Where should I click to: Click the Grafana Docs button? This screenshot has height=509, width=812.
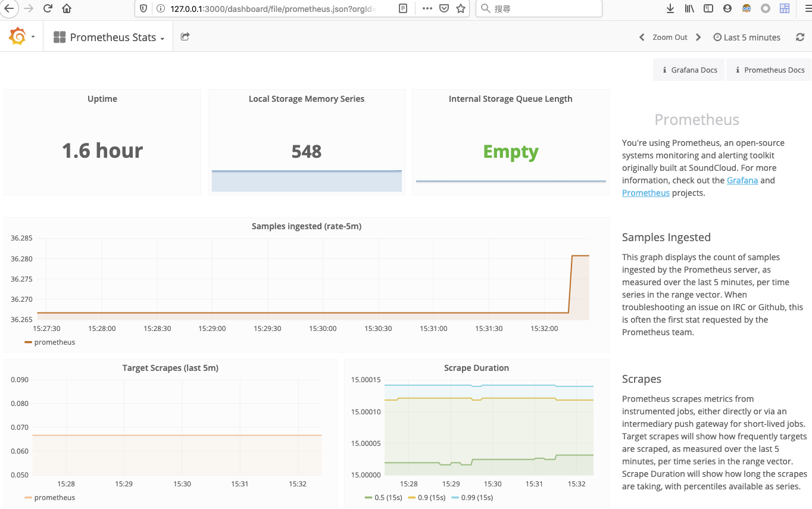click(x=689, y=70)
